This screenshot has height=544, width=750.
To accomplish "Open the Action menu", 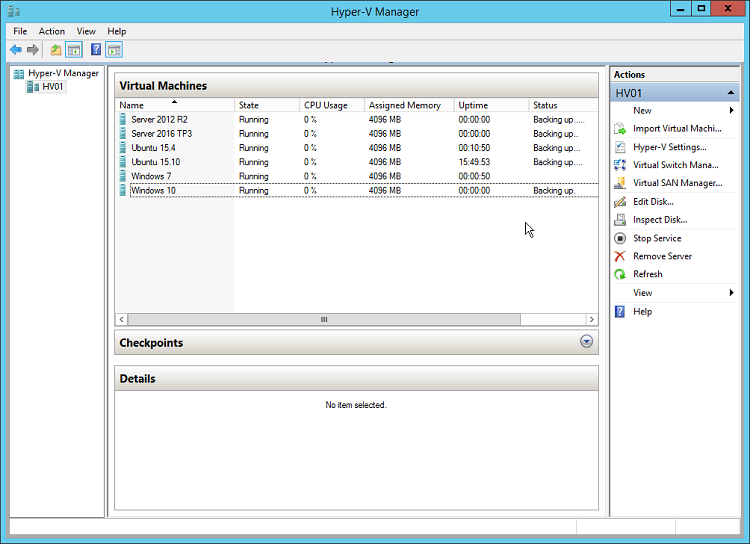I will 52,31.
